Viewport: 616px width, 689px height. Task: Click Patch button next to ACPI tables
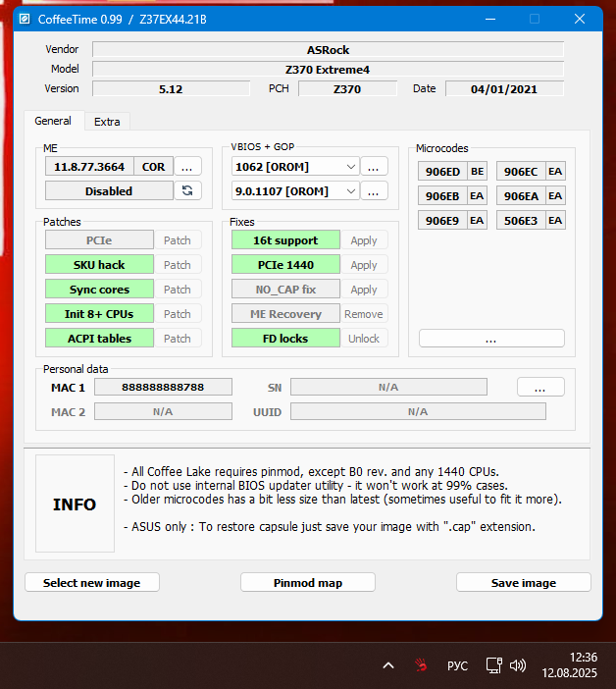(x=178, y=339)
